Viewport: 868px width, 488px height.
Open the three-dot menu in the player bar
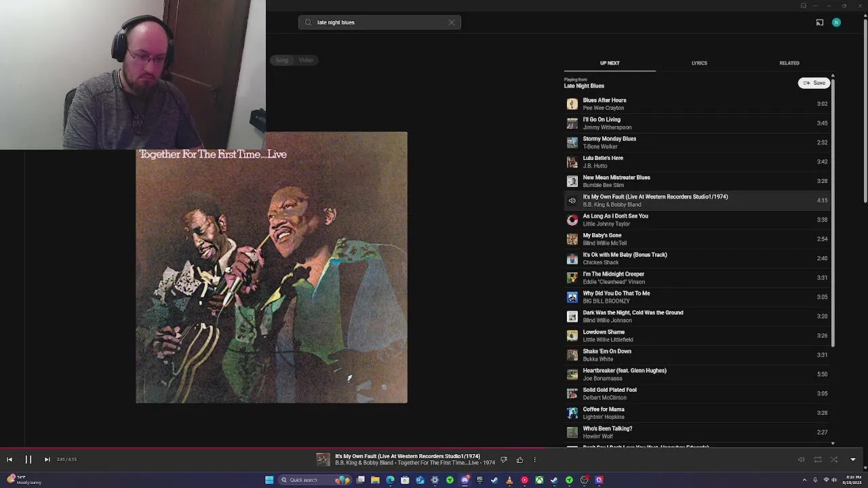(534, 460)
